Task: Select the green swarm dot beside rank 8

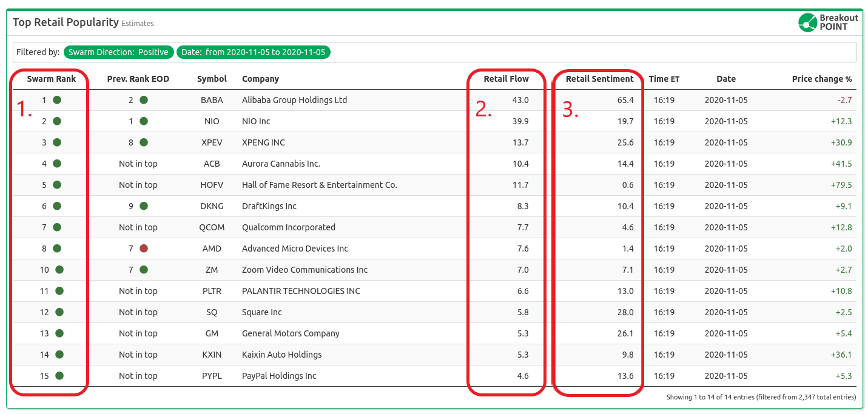Action: point(56,249)
